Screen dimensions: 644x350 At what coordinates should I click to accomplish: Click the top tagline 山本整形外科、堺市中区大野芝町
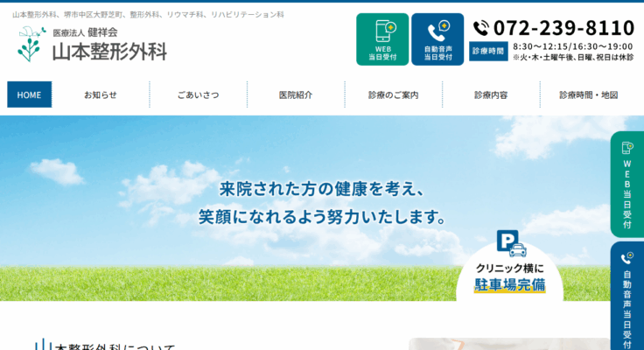point(67,15)
